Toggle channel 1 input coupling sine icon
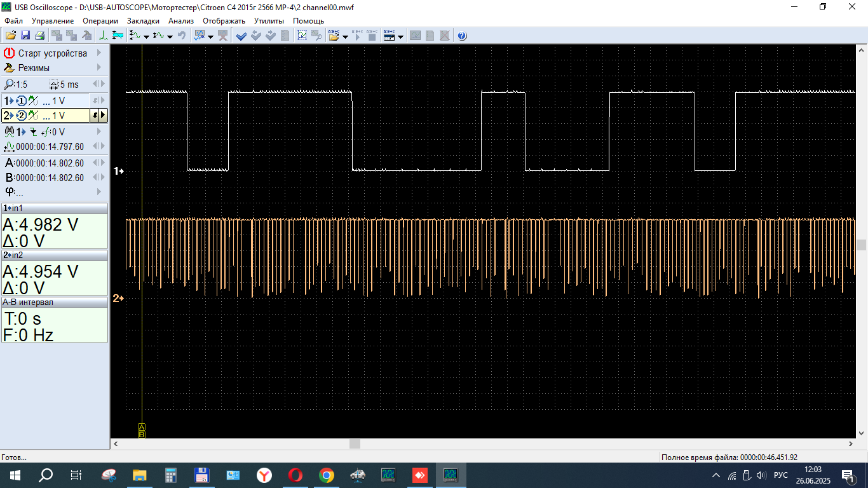Image resolution: width=868 pixels, height=488 pixels. [x=33, y=100]
